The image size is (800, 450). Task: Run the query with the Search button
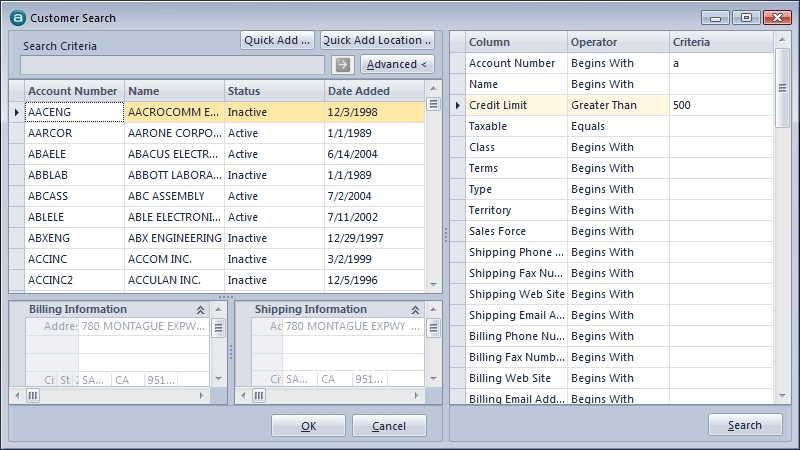coord(745,424)
